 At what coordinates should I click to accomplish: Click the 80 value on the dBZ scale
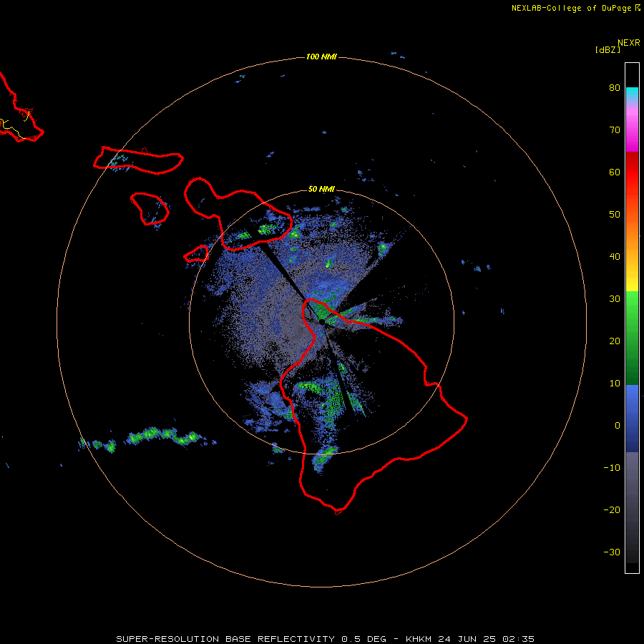point(615,88)
